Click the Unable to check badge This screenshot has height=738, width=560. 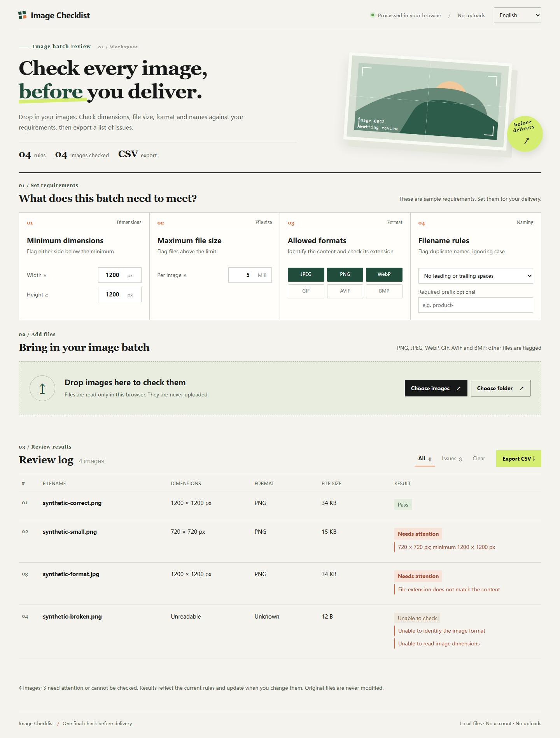pyautogui.click(x=417, y=618)
